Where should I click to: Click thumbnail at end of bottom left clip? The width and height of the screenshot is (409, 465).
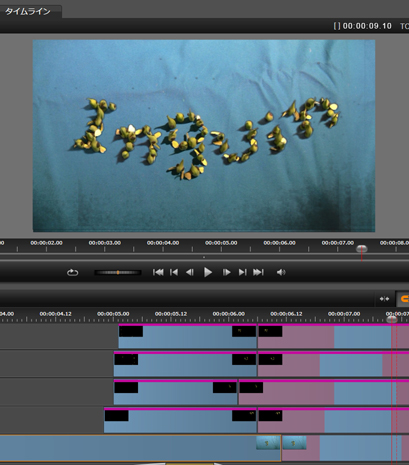point(268,443)
